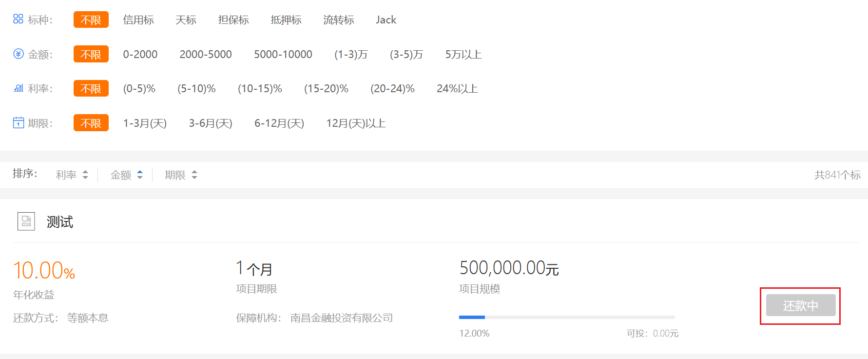
Task: Select 不限 in the 金额 filter row
Action: [91, 54]
